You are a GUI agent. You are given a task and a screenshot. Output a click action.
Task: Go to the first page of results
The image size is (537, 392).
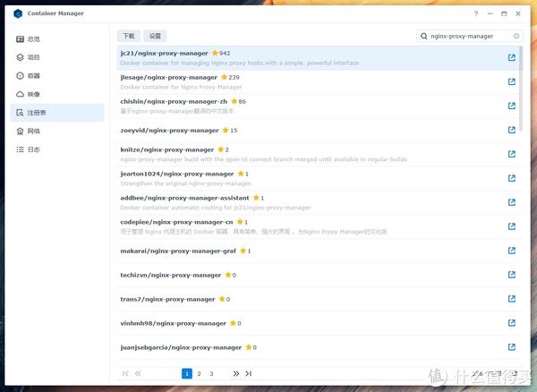pos(125,373)
